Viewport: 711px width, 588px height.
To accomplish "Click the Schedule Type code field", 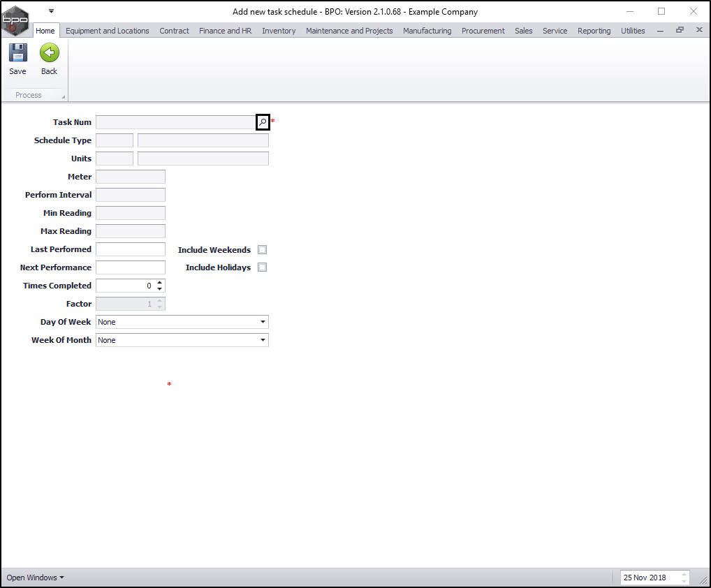I will (115, 140).
